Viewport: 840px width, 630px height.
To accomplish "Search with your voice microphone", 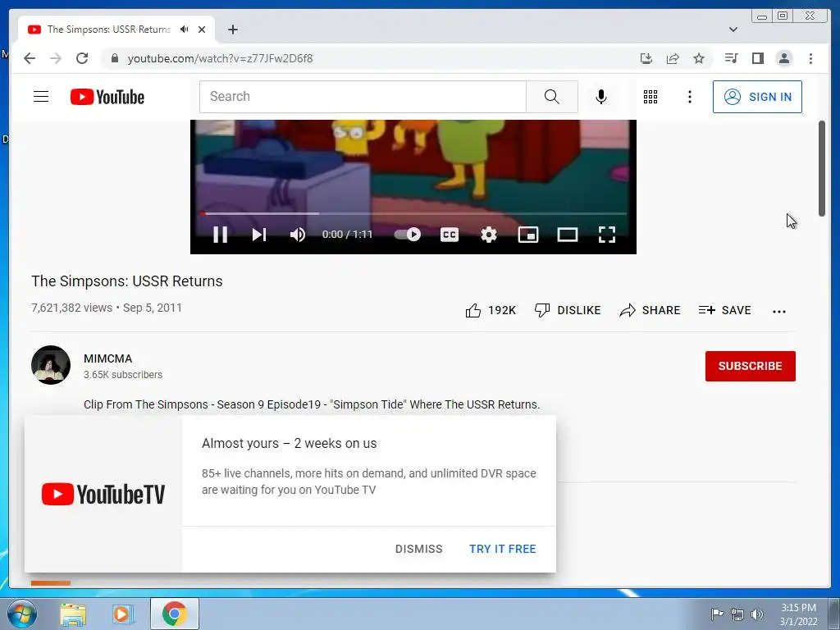I will coord(601,97).
